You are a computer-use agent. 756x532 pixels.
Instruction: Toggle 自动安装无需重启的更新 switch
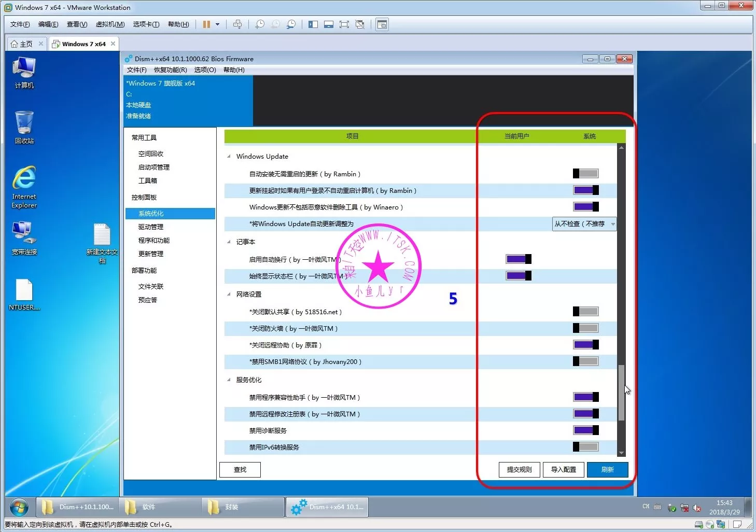(585, 174)
